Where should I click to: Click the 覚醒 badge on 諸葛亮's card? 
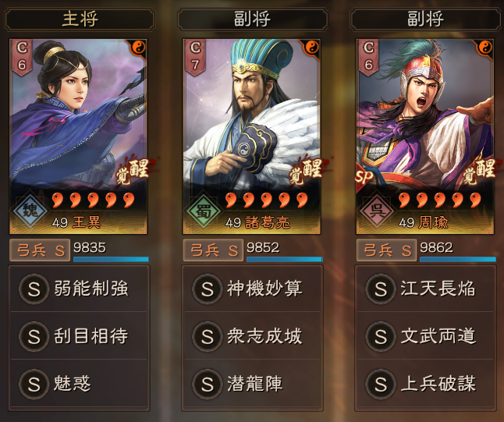pos(306,172)
